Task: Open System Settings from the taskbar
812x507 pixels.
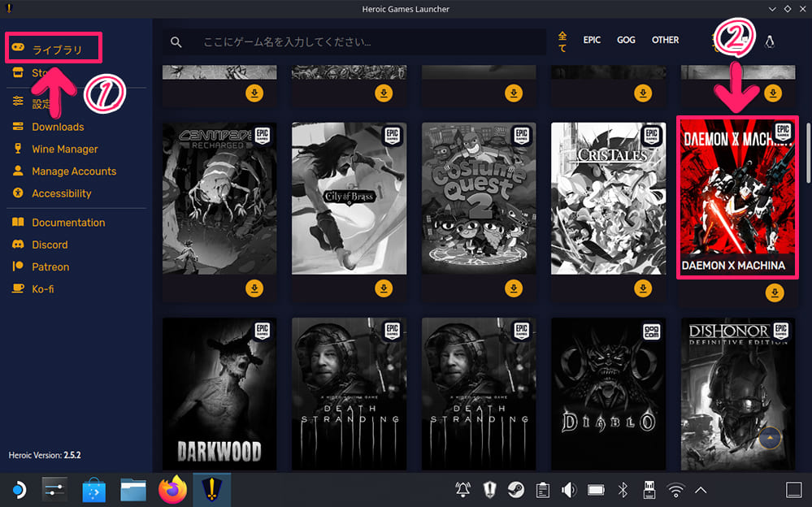Action: click(x=54, y=490)
